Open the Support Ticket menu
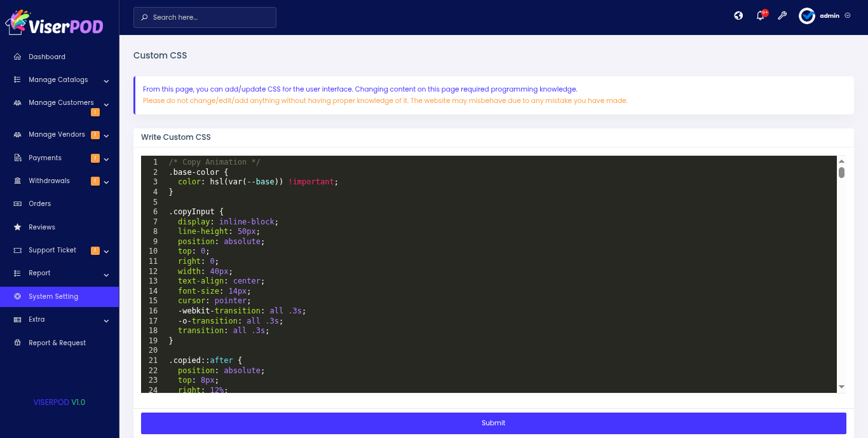This screenshot has width=868, height=438. pyautogui.click(x=52, y=250)
